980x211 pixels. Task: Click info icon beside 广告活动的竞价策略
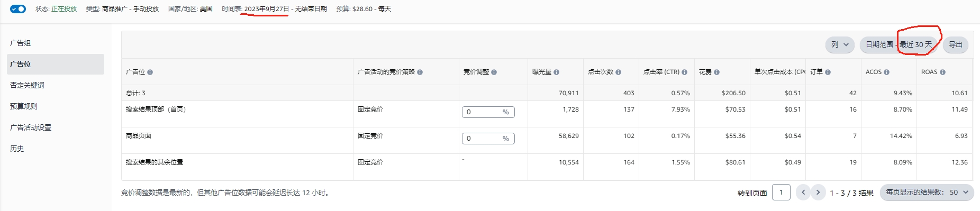click(x=420, y=72)
